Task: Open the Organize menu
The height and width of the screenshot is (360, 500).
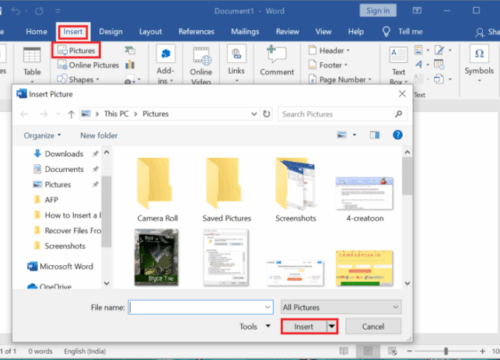Action: 42,135
